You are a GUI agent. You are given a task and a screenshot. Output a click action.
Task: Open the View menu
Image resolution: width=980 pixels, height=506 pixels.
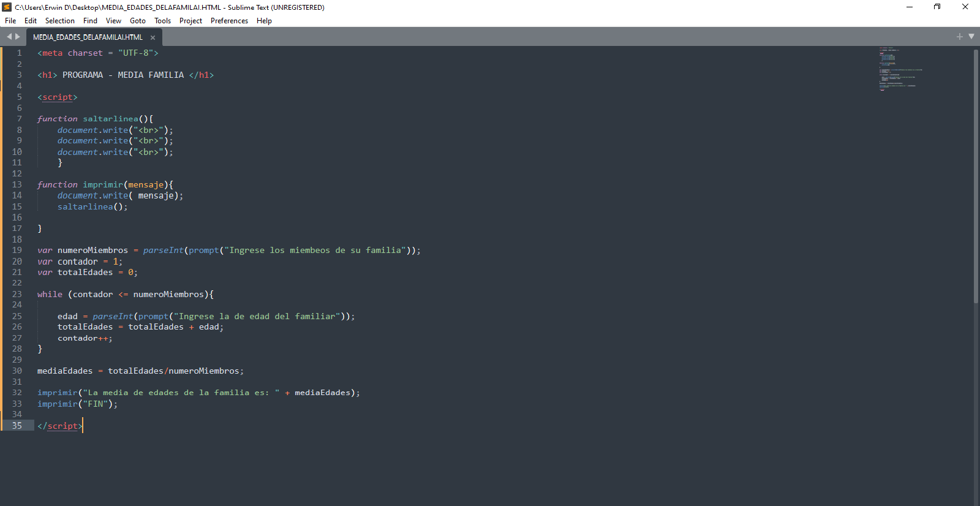(x=113, y=21)
